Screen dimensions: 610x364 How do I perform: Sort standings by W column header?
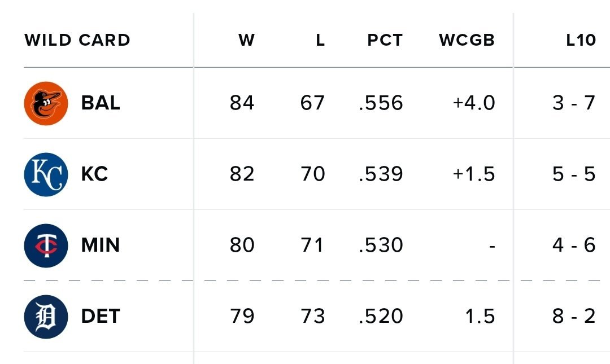(x=246, y=41)
